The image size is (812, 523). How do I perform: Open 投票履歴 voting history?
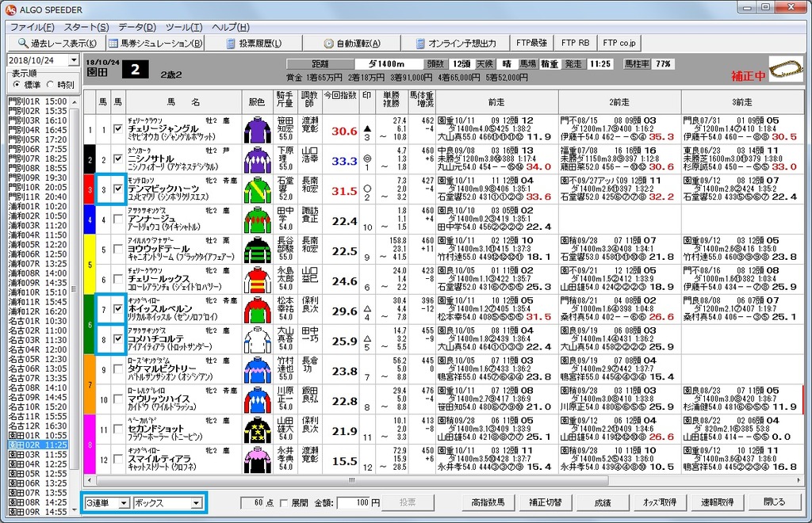pyautogui.click(x=254, y=44)
